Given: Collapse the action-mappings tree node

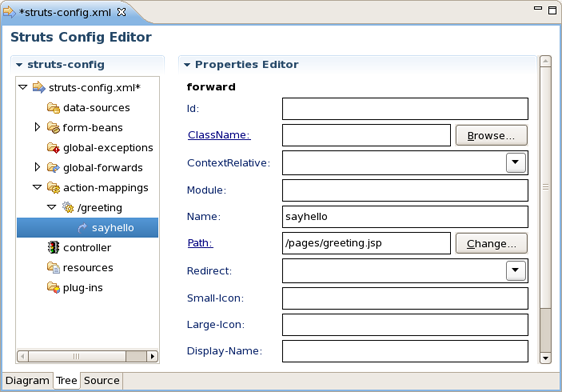Looking at the screenshot, I should coord(37,187).
